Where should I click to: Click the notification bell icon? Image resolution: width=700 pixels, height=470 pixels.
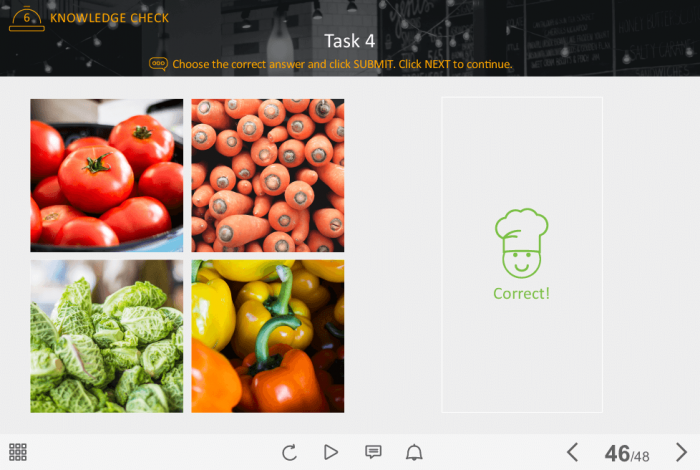pos(414,452)
